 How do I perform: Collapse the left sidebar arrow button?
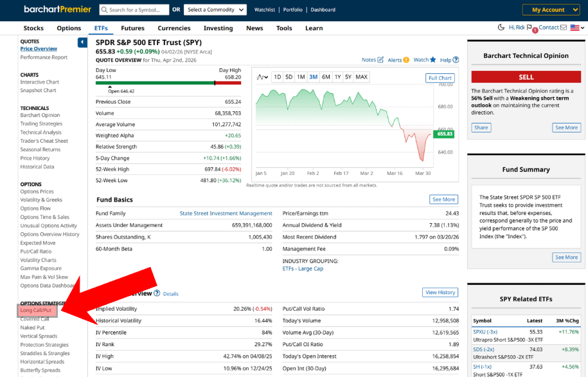coord(82,42)
